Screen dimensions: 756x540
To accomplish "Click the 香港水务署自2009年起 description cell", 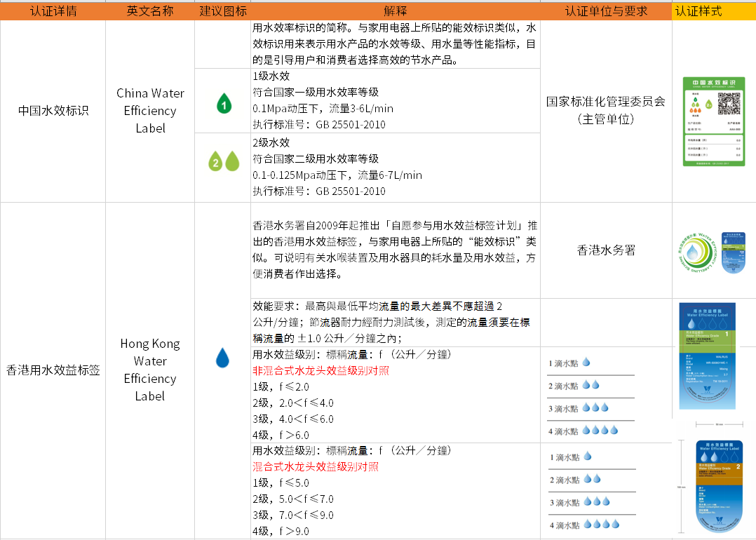I will 396,250.
